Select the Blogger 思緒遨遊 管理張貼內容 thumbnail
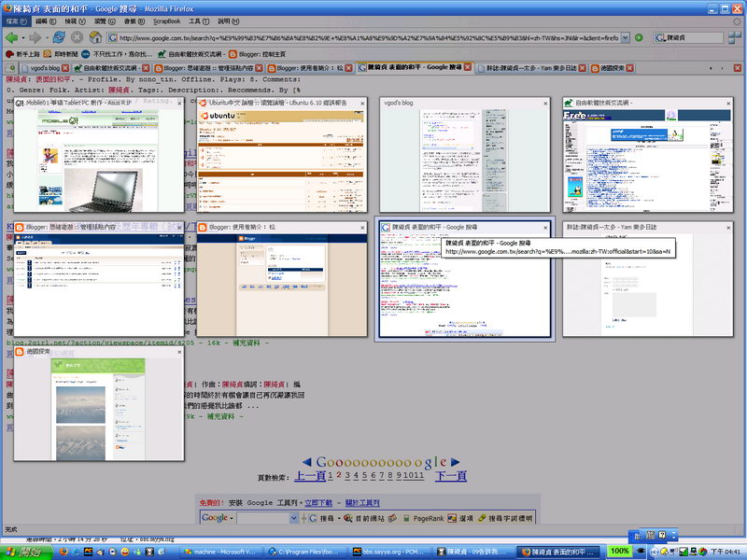 (99, 279)
